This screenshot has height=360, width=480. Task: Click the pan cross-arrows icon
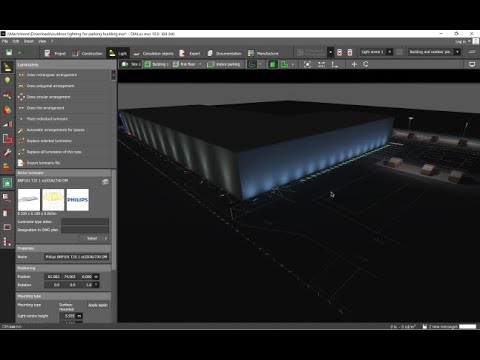point(354,64)
